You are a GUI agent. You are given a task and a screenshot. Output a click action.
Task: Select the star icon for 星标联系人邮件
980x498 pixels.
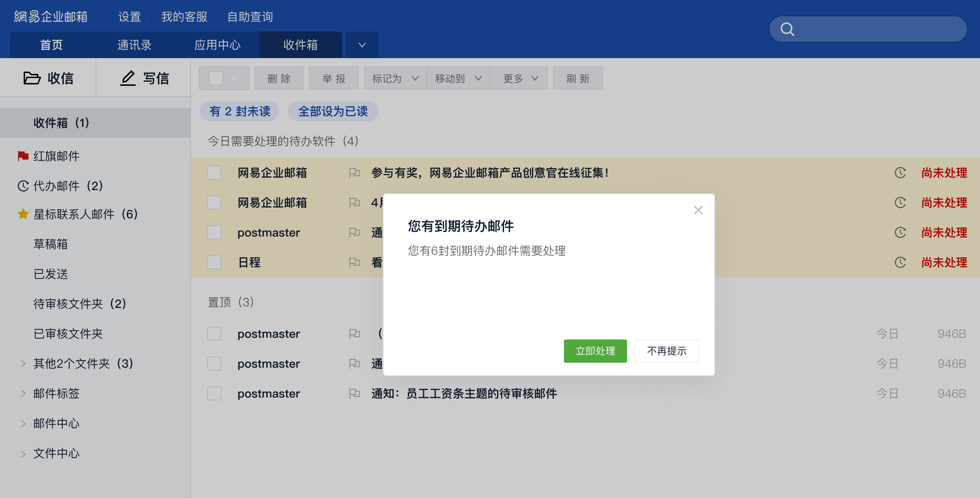tap(23, 214)
